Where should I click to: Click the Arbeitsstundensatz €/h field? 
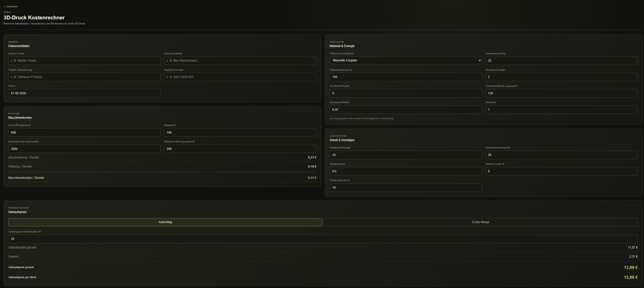coord(561,155)
